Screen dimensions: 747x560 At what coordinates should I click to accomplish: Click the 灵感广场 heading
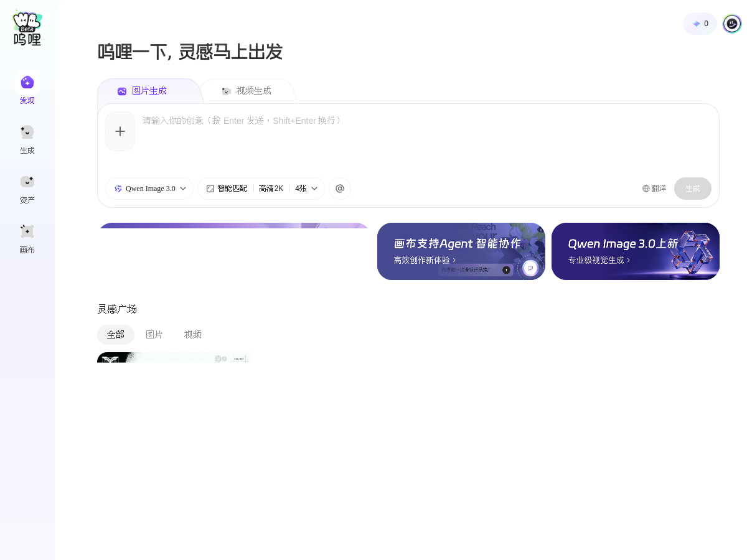click(117, 309)
